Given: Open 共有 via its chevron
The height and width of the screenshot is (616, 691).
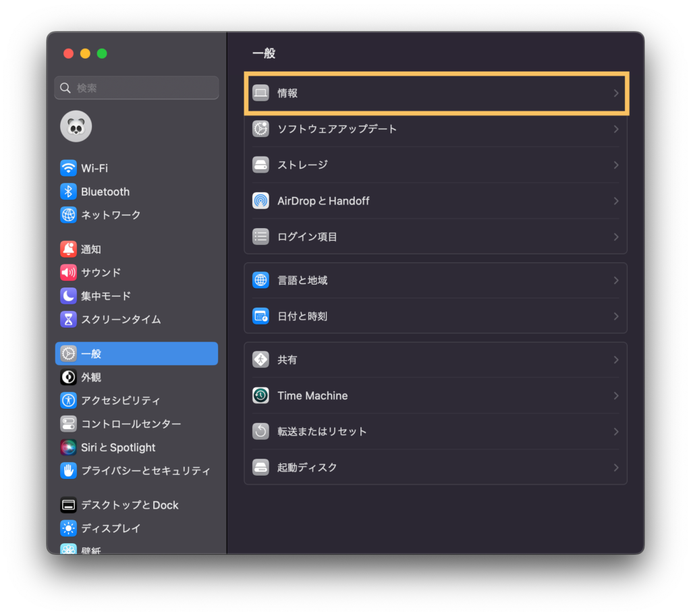Looking at the screenshot, I should [616, 360].
